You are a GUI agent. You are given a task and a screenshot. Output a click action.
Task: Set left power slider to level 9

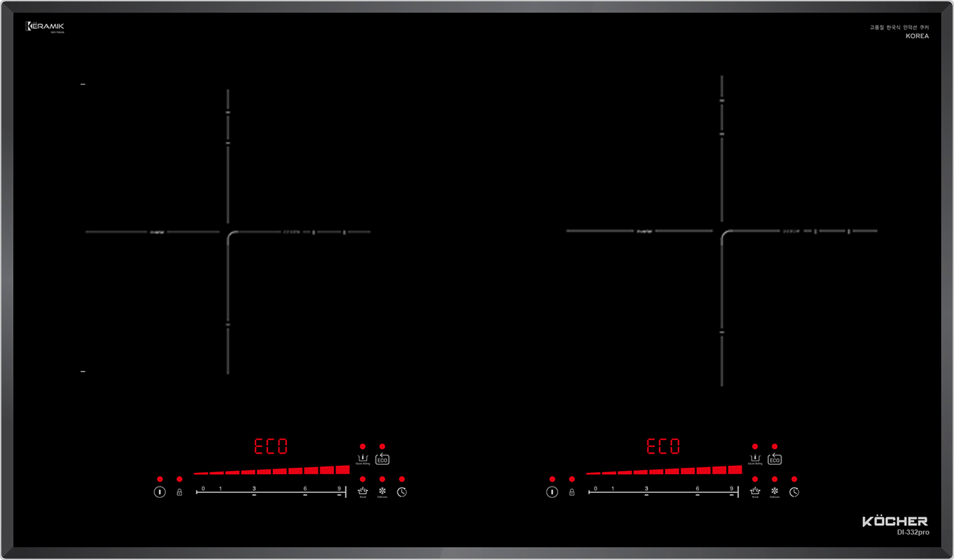(x=339, y=492)
